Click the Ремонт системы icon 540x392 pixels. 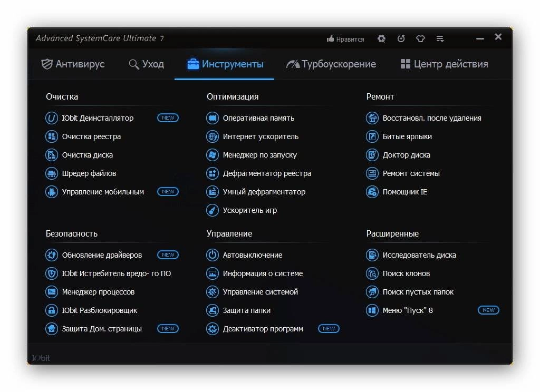tap(372, 173)
